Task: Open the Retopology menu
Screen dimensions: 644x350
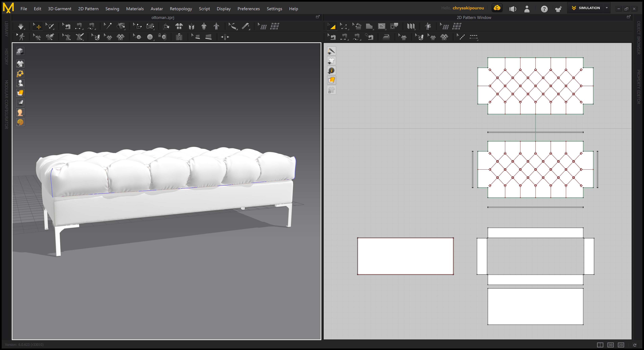Action: 181,9
